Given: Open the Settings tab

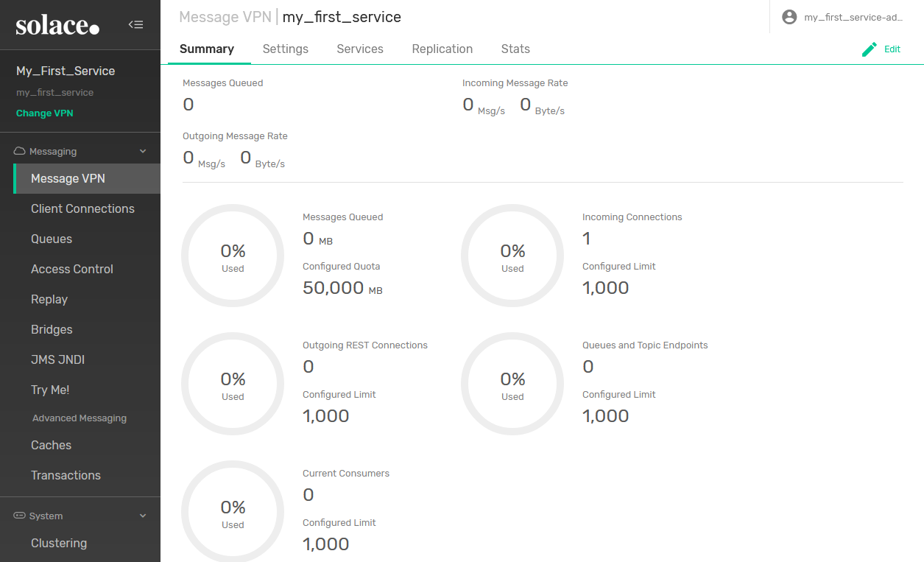Looking at the screenshot, I should (286, 49).
